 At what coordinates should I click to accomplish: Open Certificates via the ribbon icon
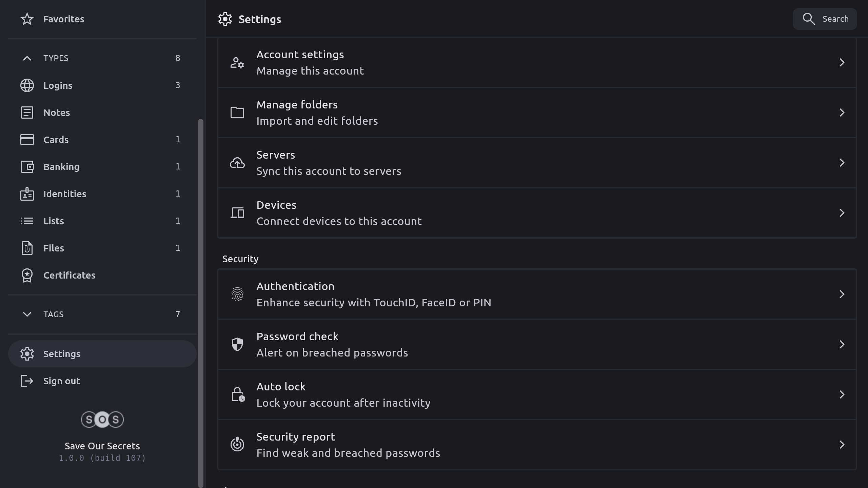point(27,275)
